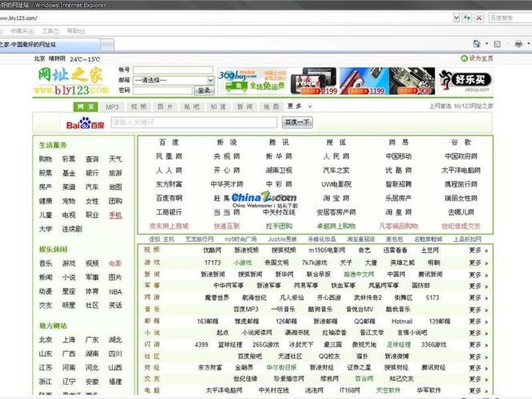Image resolution: width=532 pixels, height=399 pixels.
Task: Expand 更多 in the 小说 row
Action: tap(478, 333)
